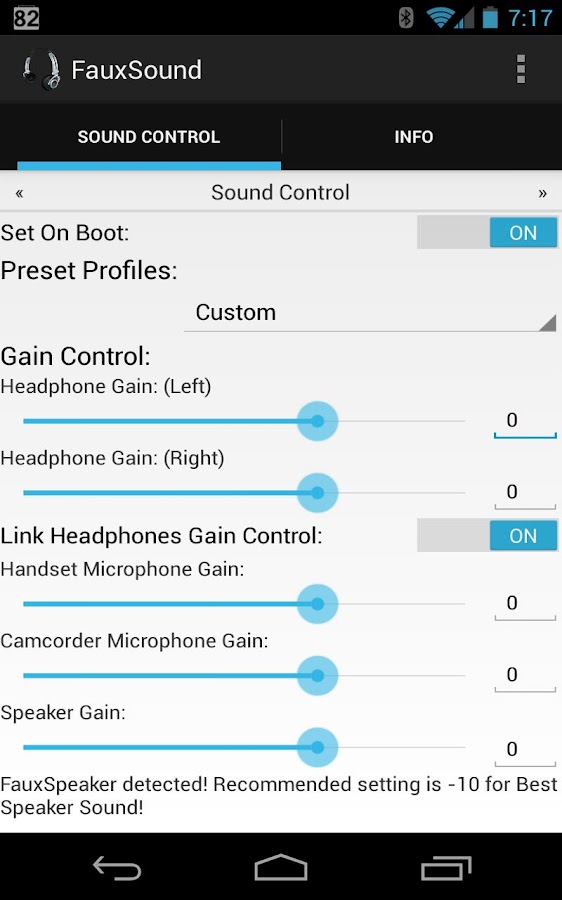Focus the Handset Microphone Gain value field
Screen dimensions: 562x900
pos(525,604)
